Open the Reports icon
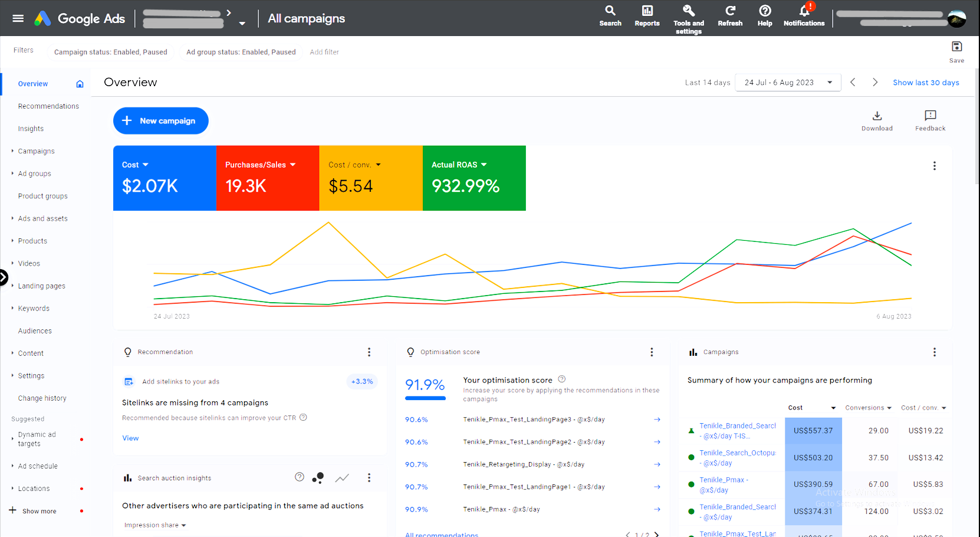This screenshot has height=537, width=980. coord(647,11)
